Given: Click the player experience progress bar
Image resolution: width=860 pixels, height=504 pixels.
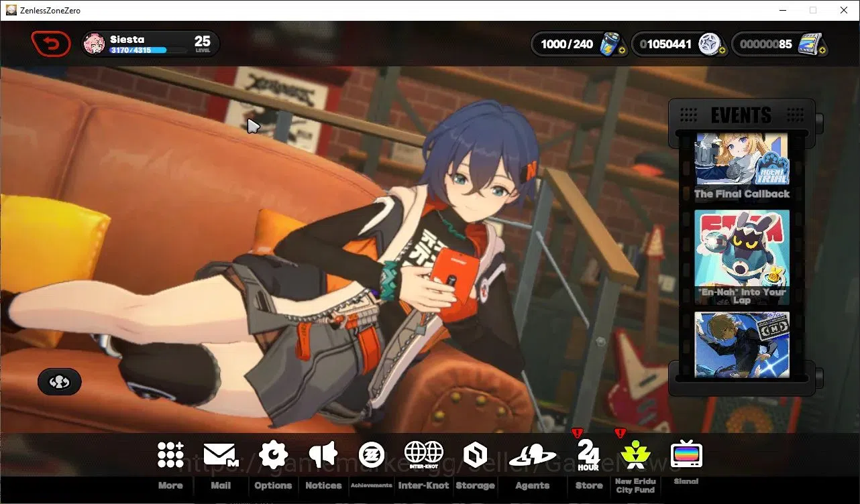Looking at the screenshot, I should point(148,50).
